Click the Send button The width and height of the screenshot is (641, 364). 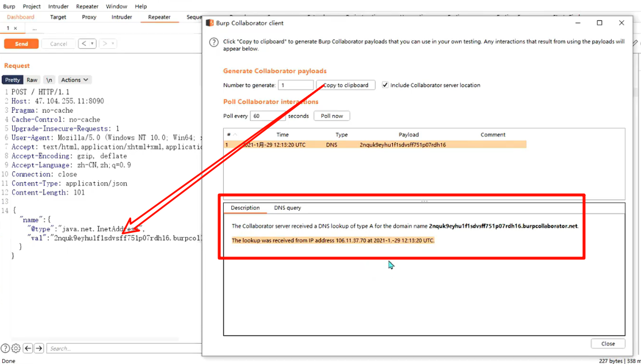[21, 44]
